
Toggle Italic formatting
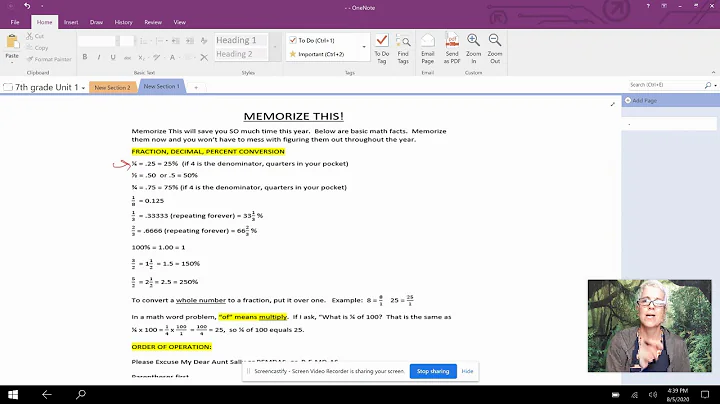pos(99,57)
